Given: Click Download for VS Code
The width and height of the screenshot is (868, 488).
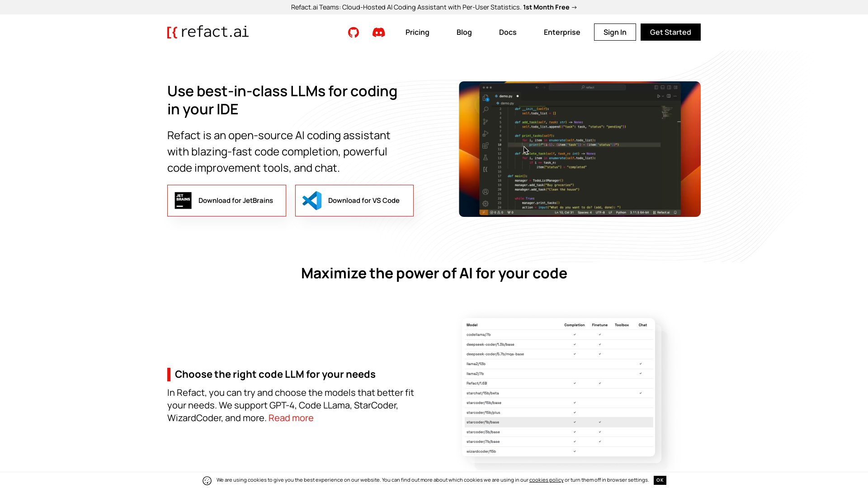Looking at the screenshot, I should click(x=354, y=201).
